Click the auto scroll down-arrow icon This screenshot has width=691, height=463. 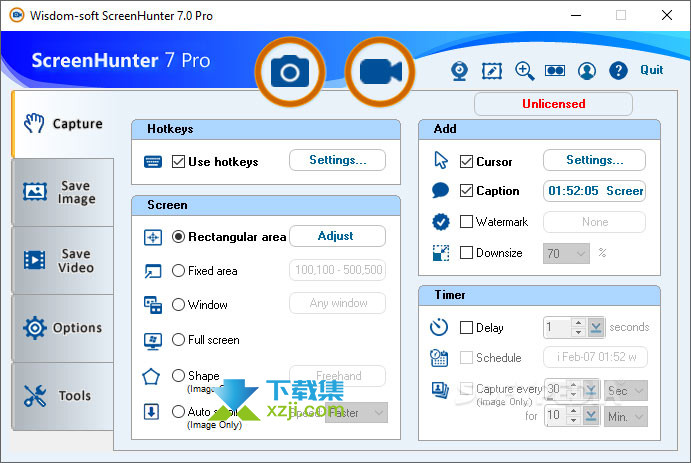pos(152,412)
